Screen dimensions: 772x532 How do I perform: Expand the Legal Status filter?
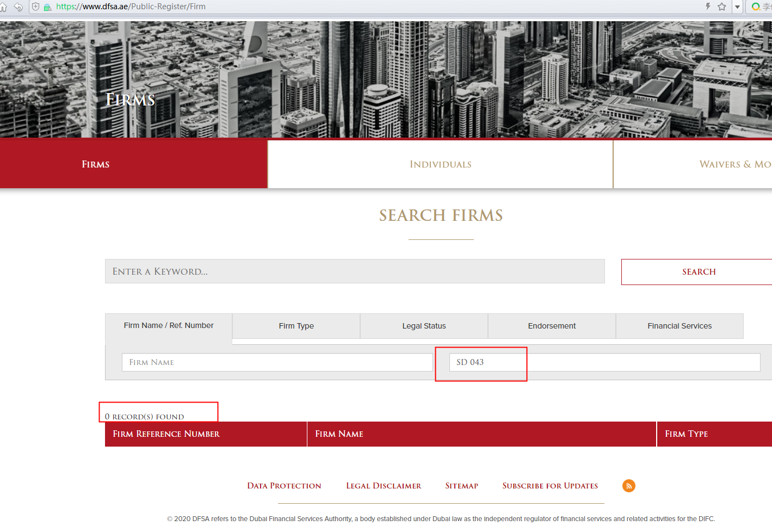pos(424,326)
